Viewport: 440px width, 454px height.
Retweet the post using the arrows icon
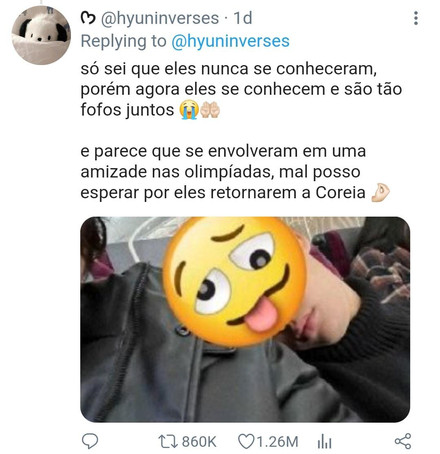pyautogui.click(x=168, y=441)
